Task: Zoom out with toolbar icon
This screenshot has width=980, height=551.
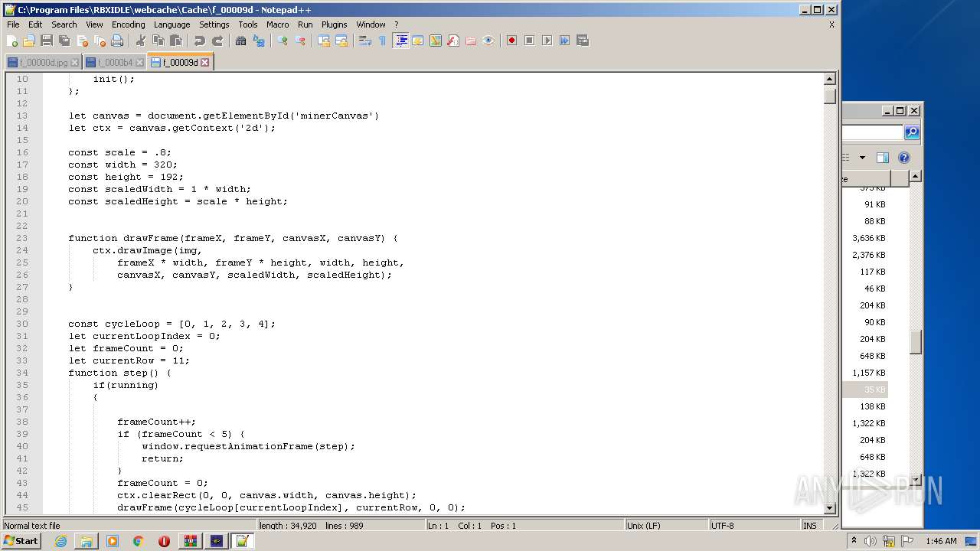Action: (x=299, y=41)
